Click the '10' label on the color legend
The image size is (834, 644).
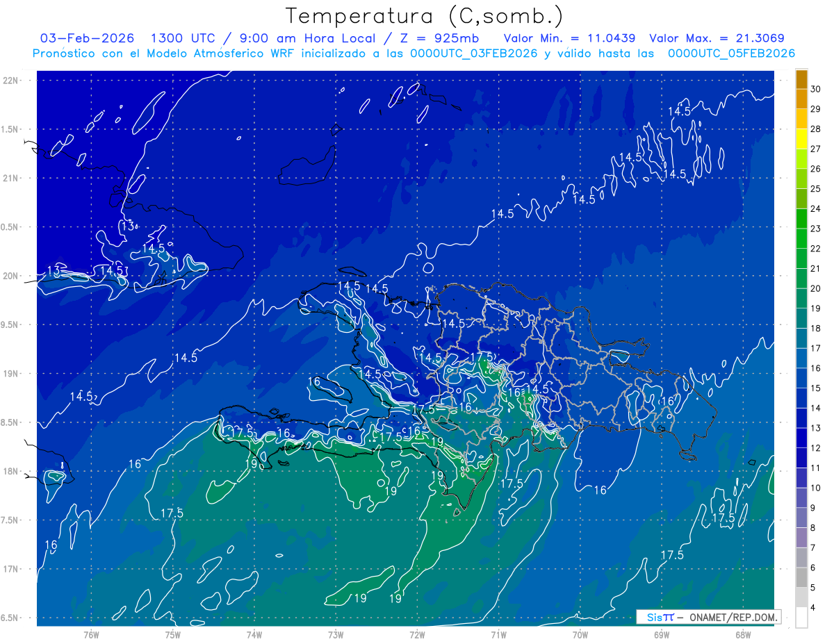(x=816, y=488)
